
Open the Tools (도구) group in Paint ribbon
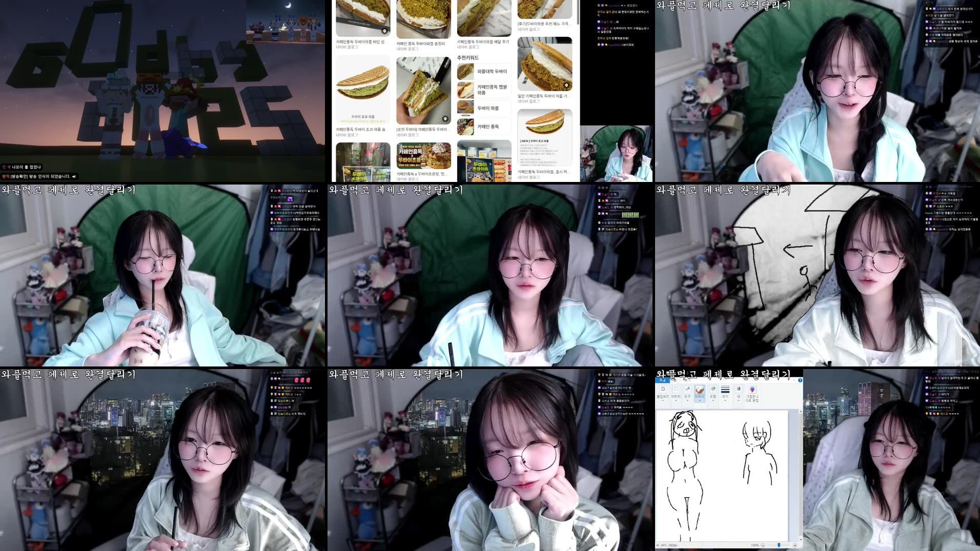[x=688, y=390]
